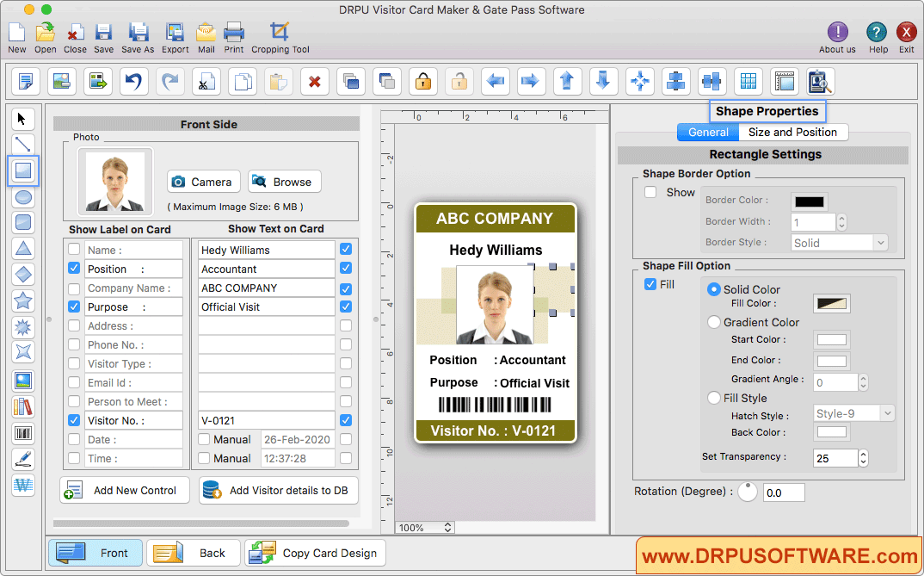Screen dimensions: 924x576
Task: Open the Fill Color swatch
Action: coord(831,304)
